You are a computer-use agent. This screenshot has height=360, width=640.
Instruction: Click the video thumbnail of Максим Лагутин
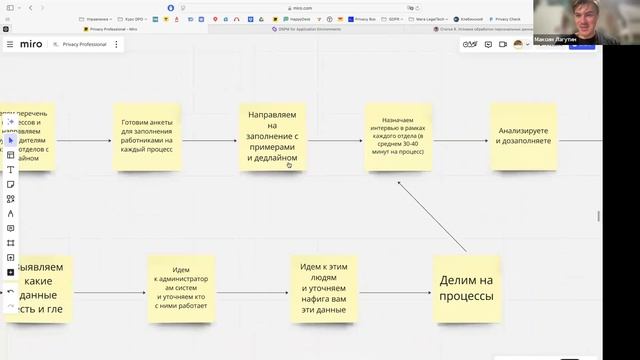(x=586, y=22)
